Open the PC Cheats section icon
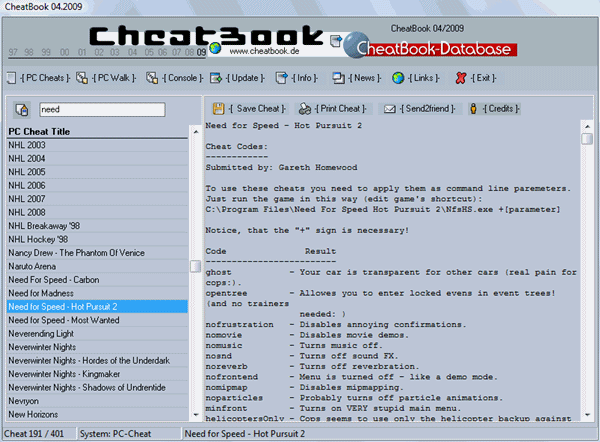 (11, 78)
